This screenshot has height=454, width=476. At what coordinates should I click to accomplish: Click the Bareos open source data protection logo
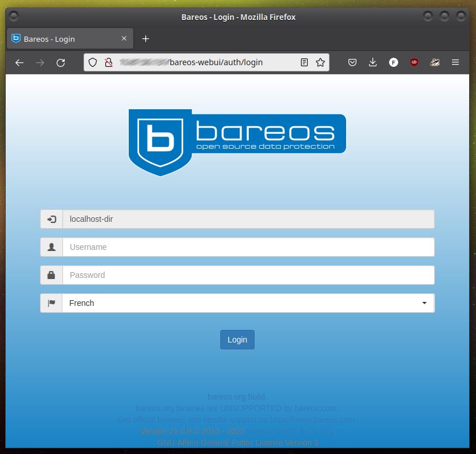[x=237, y=142]
